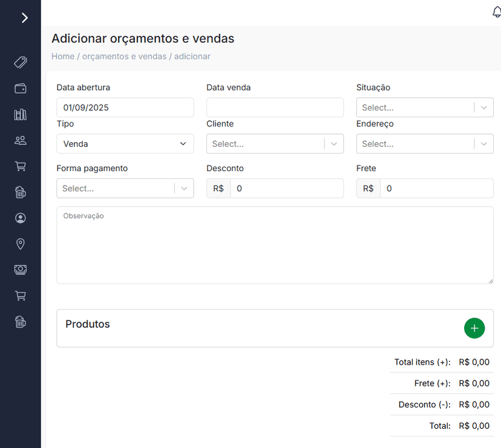The width and height of the screenshot is (501, 448).
Task: Go to Home breadcrumb link
Action: (x=63, y=56)
